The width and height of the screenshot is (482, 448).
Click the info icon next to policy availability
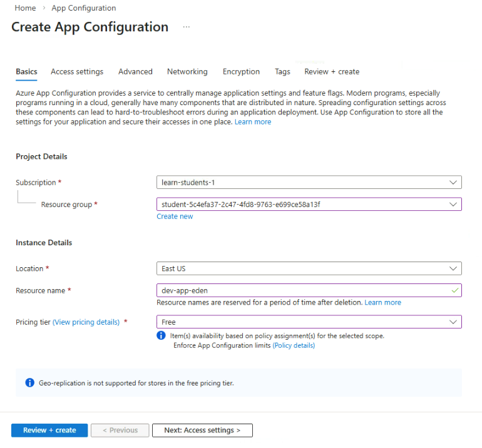[x=161, y=336]
